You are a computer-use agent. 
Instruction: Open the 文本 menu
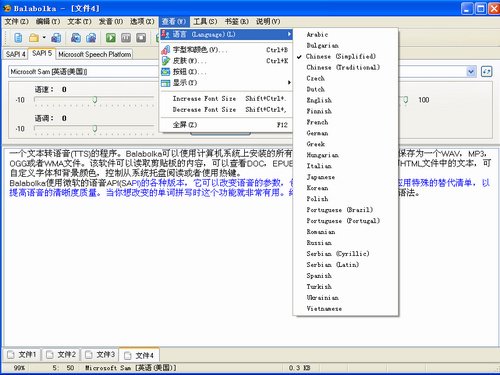[79, 22]
